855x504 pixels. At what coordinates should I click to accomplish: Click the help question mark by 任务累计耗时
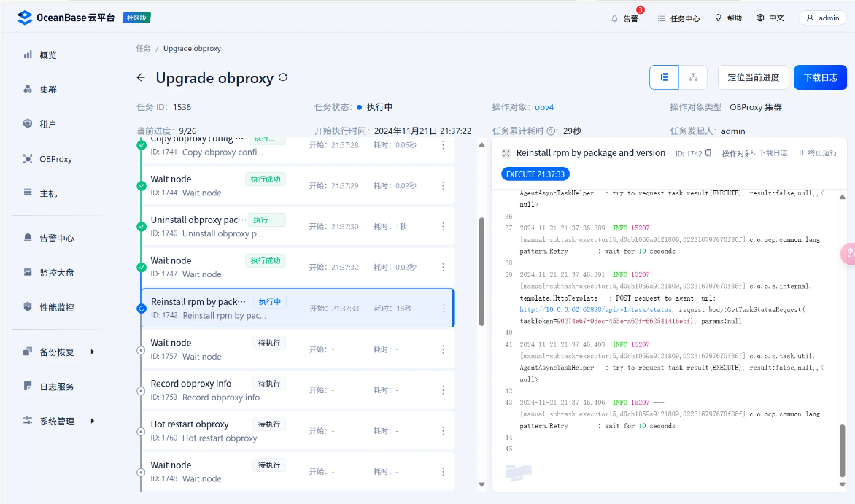pyautogui.click(x=552, y=131)
